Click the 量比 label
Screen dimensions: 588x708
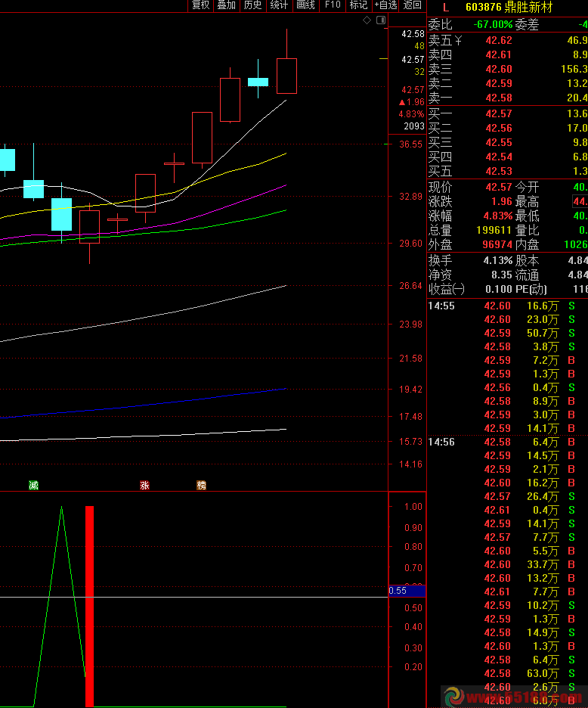pyautogui.click(x=527, y=231)
